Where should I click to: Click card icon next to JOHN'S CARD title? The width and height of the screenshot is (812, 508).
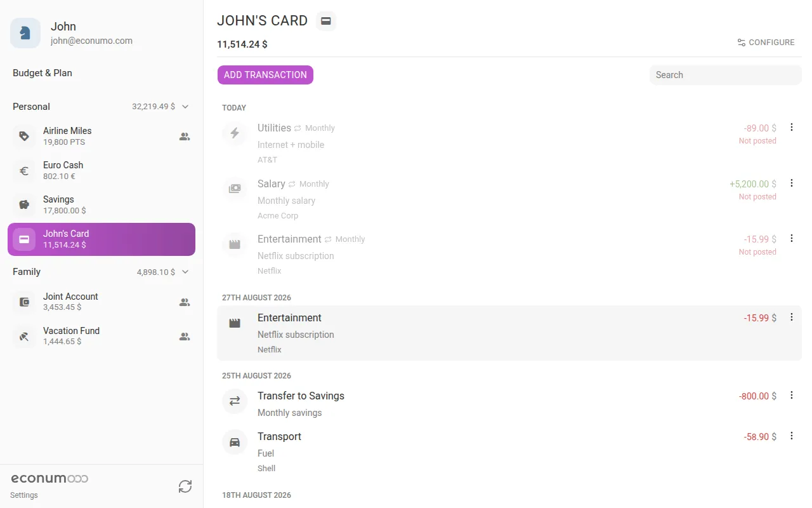[326, 21]
